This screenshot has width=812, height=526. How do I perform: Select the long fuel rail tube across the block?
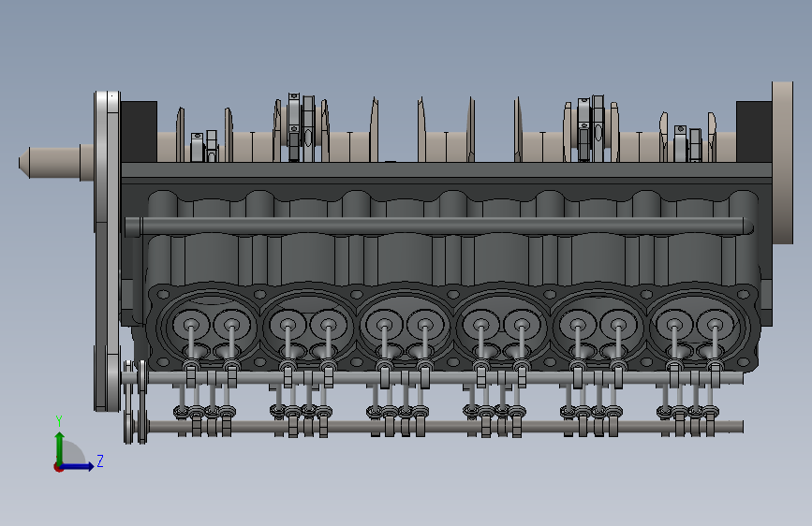tap(438, 226)
